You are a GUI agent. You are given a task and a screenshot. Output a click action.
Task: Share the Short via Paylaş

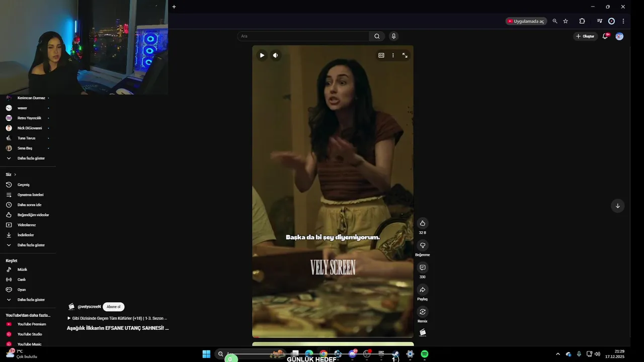[423, 290]
